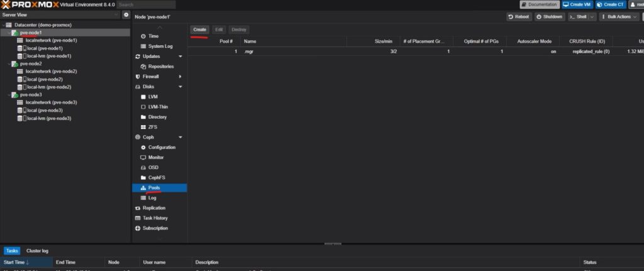The height and width of the screenshot is (271, 644).
Task: Click the Ceph Log list icon
Action: click(143, 198)
